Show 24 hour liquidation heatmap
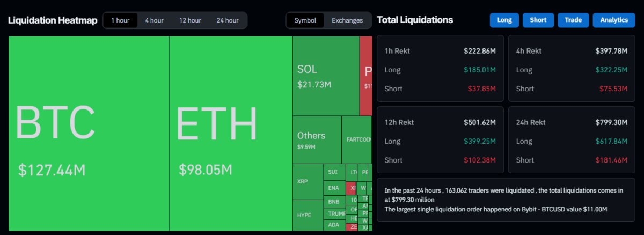The width and height of the screenshot is (644, 235). click(x=228, y=20)
